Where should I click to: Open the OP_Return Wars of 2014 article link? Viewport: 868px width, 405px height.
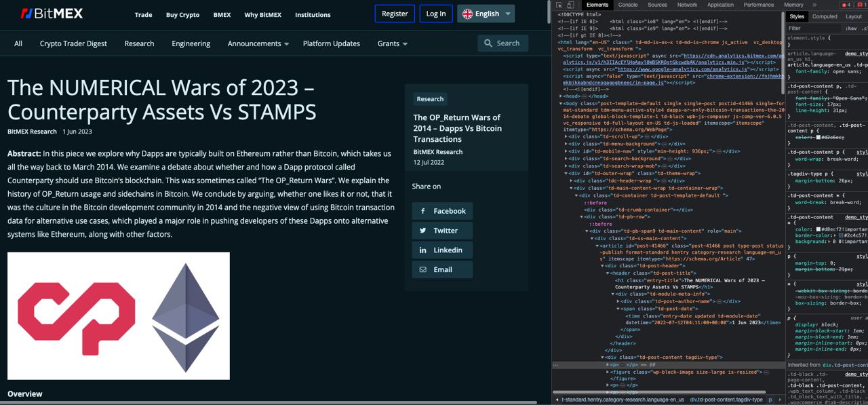click(458, 128)
